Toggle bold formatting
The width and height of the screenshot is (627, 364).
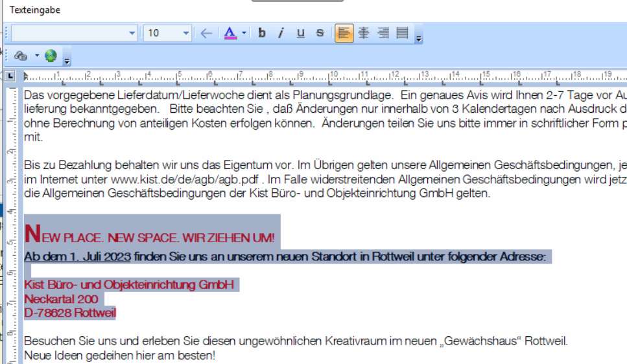tap(262, 33)
